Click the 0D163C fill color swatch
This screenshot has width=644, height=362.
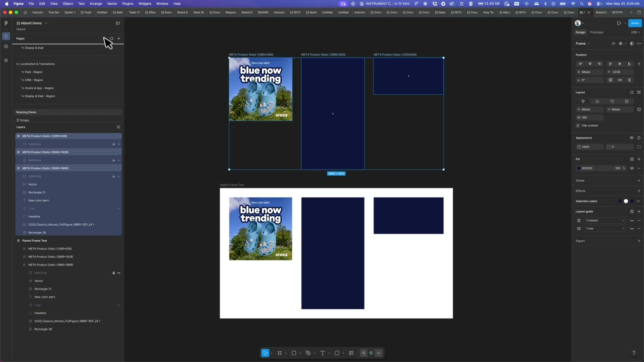pos(579,168)
